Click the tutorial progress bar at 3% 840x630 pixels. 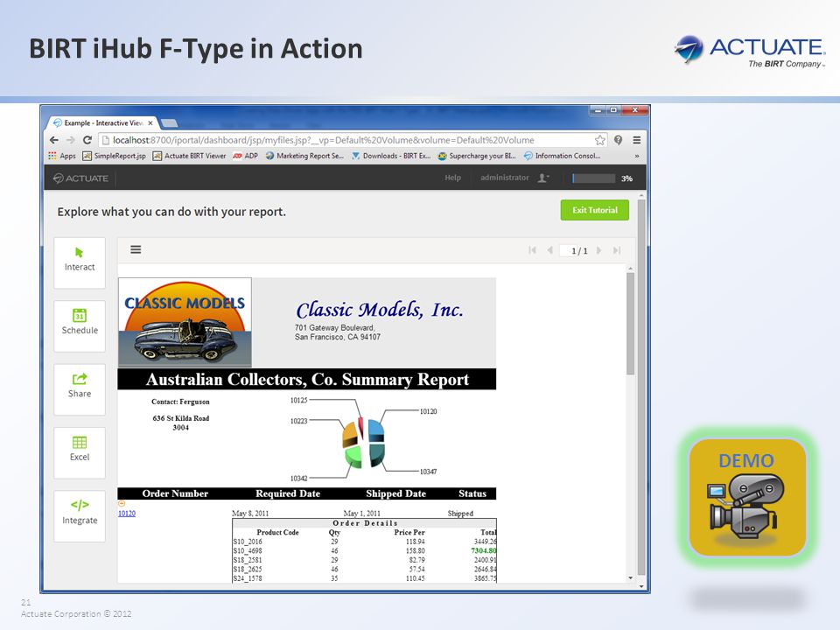point(593,178)
